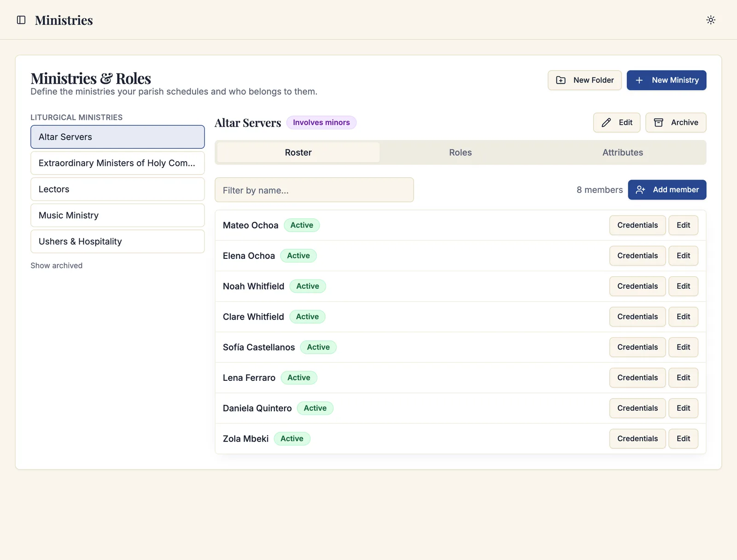Viewport: 737px width, 560px height.
Task: Click the Ministries header title
Action: [x=64, y=20]
